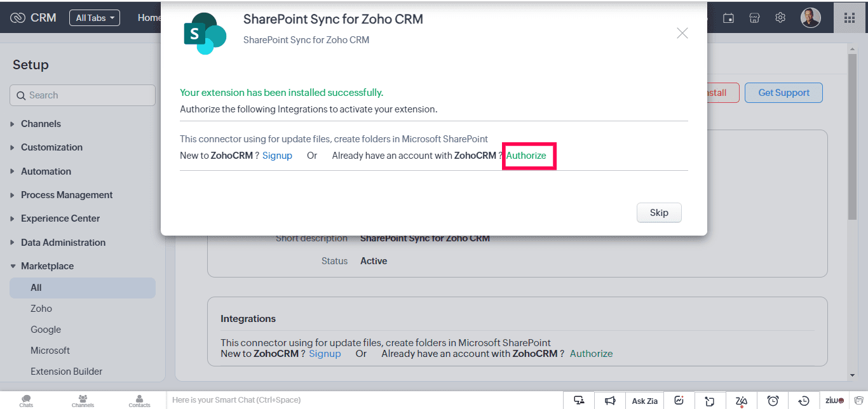Open Extension Builder in sidebar
The width and height of the screenshot is (868, 409).
click(67, 372)
